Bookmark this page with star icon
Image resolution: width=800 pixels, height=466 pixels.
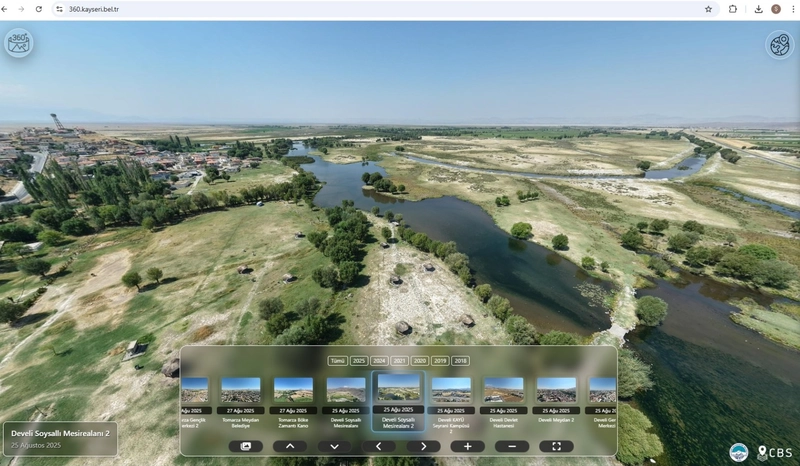coord(708,9)
